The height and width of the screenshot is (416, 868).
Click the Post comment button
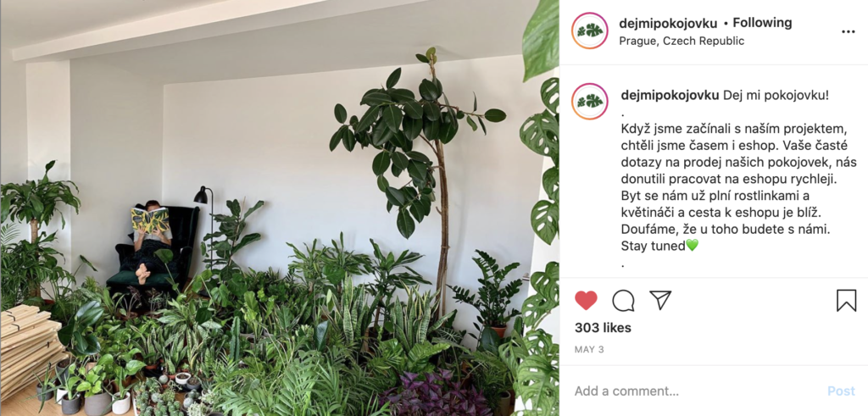[841, 391]
